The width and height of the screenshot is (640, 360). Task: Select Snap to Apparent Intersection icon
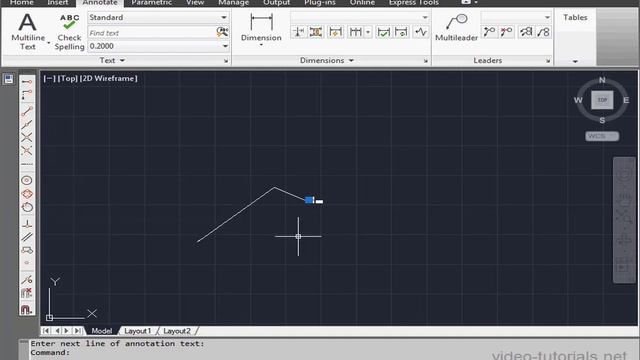(27, 151)
